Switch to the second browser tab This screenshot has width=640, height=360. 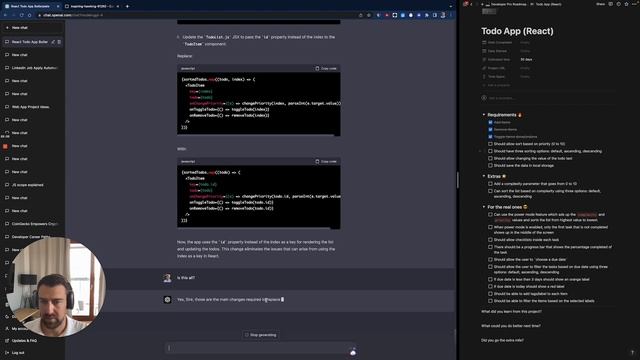tap(91, 6)
